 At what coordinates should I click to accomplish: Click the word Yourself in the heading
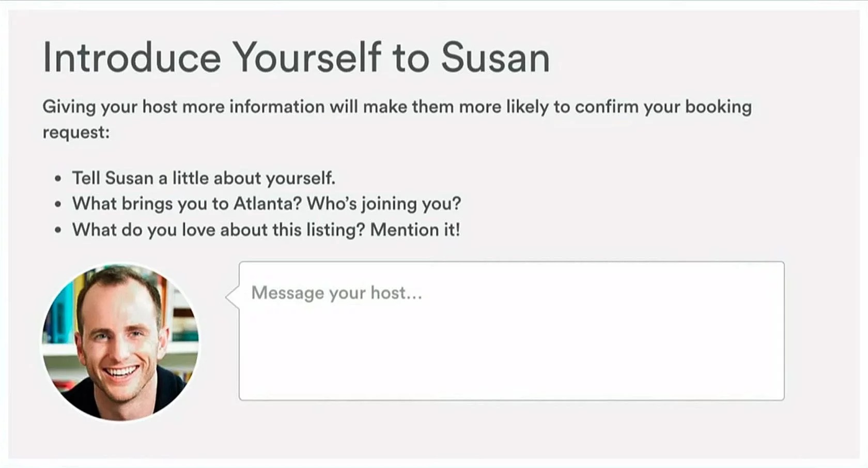(x=307, y=57)
